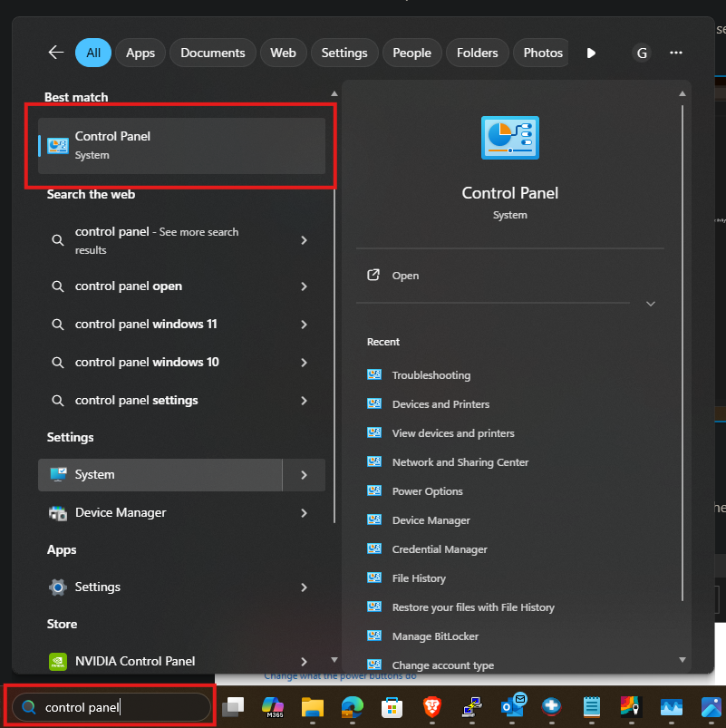Screen dimensions: 726x728
Task: Expand 'control panel windows 10' suggestion arrow
Action: click(304, 363)
